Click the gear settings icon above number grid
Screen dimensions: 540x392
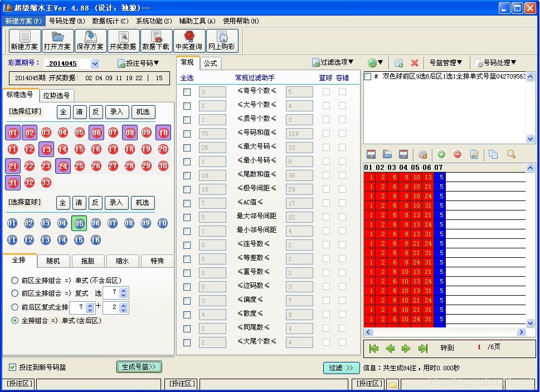422,154
